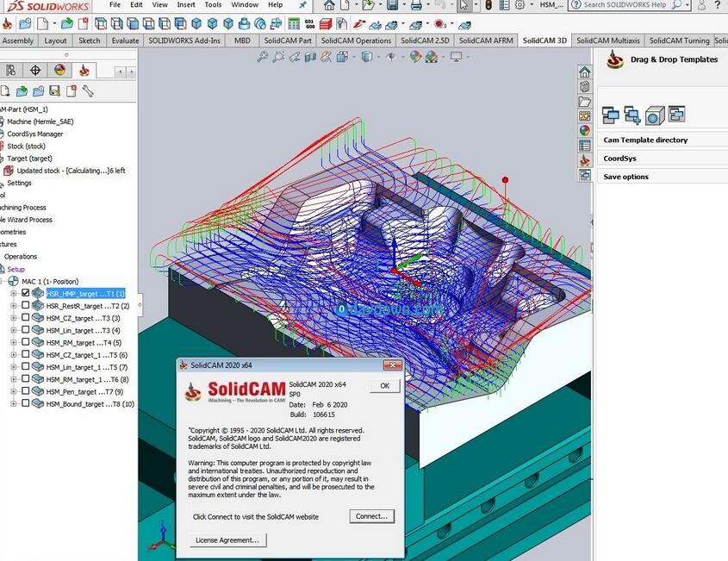Click right scroll arrow of manager tabs

coord(132,72)
